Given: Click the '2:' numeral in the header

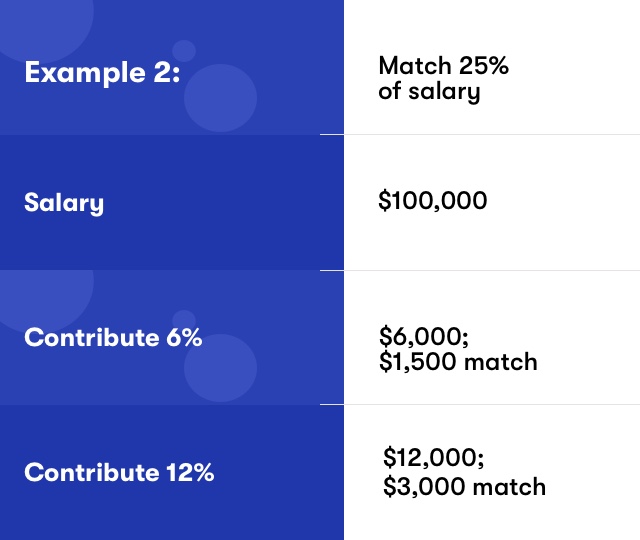Looking at the screenshot, I should [x=167, y=73].
